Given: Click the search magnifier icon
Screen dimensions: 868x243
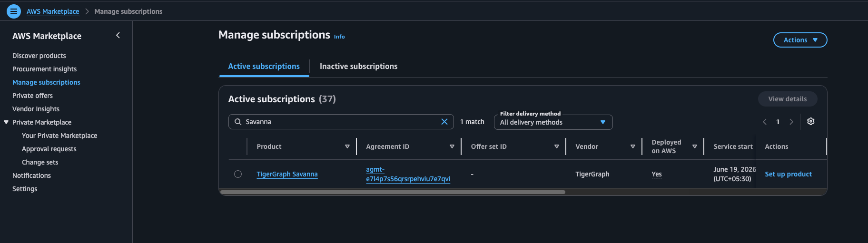Looking at the screenshot, I should coord(238,122).
